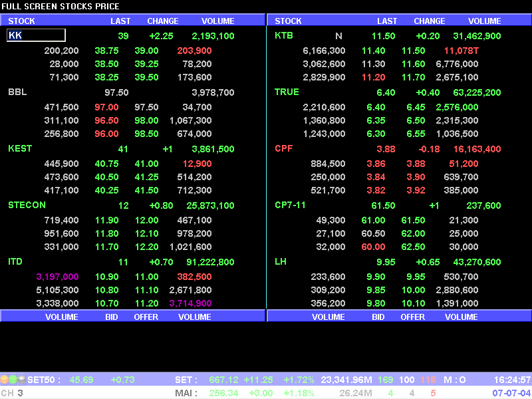Click STECON total volume 25,873,100
This screenshot has width=532, height=399.
(x=210, y=205)
